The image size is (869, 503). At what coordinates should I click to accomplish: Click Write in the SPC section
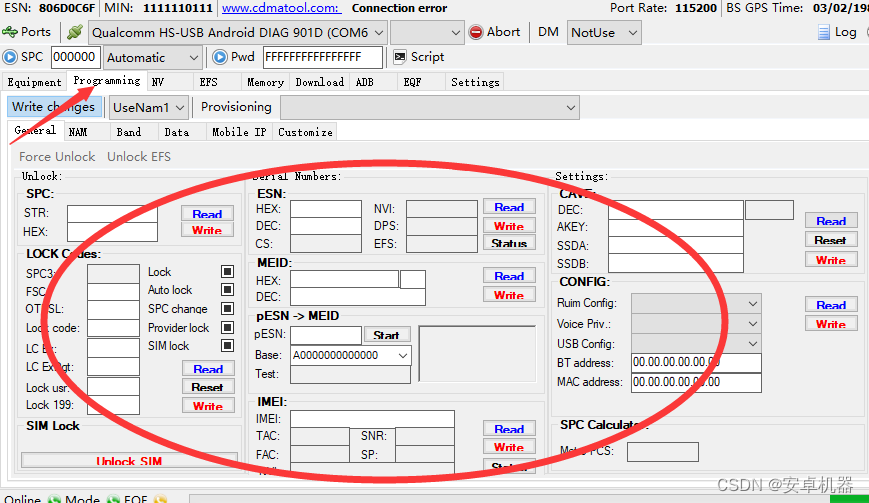click(x=207, y=230)
